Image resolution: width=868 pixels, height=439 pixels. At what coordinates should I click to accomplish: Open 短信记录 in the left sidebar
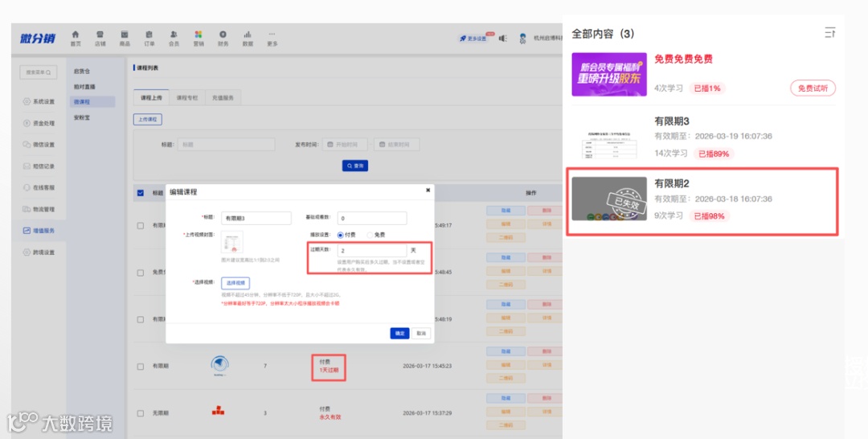[x=39, y=166]
